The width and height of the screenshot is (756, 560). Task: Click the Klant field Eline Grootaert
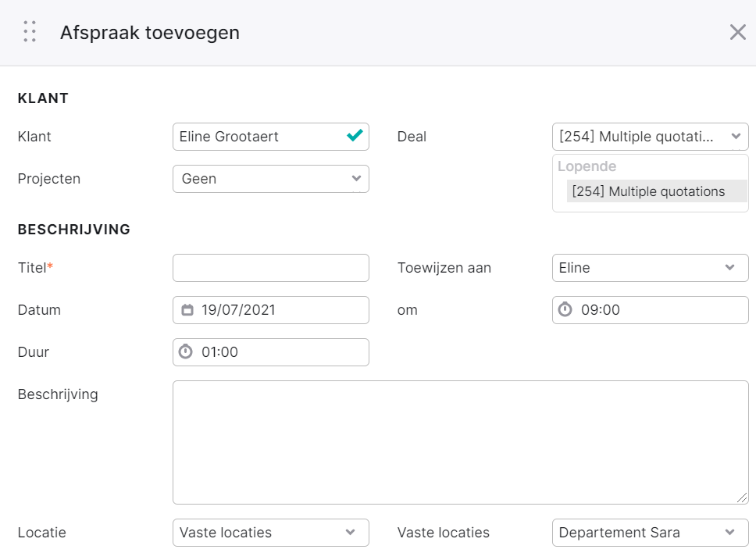pos(271,137)
